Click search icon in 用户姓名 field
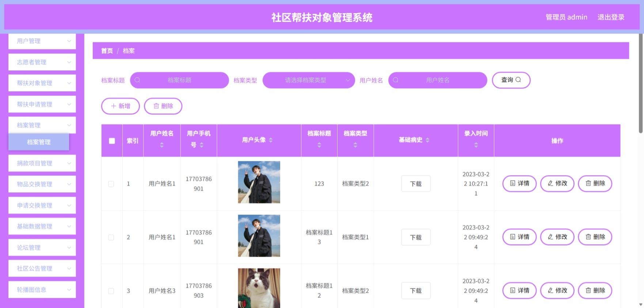Screen dimensions: 644x308 [396, 80]
